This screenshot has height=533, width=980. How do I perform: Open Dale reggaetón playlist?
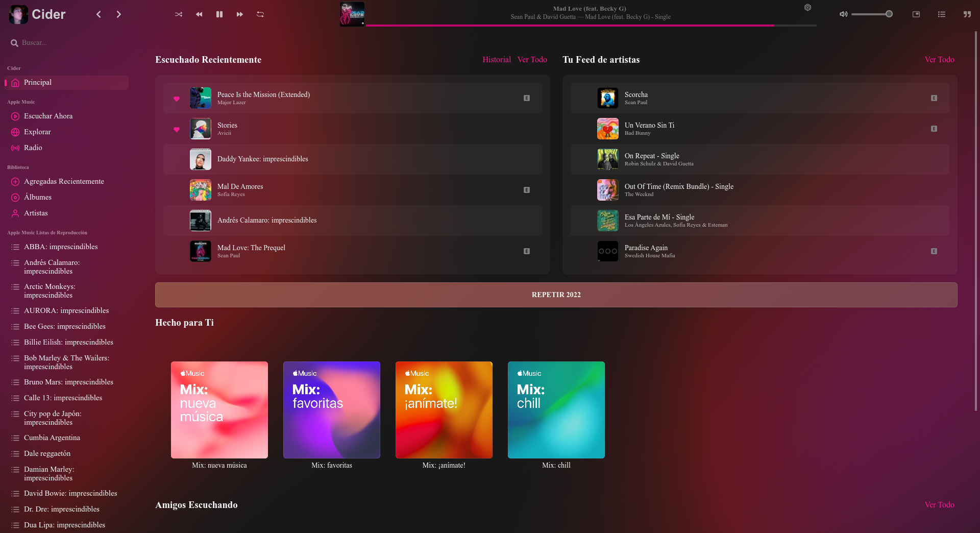click(x=66, y=454)
